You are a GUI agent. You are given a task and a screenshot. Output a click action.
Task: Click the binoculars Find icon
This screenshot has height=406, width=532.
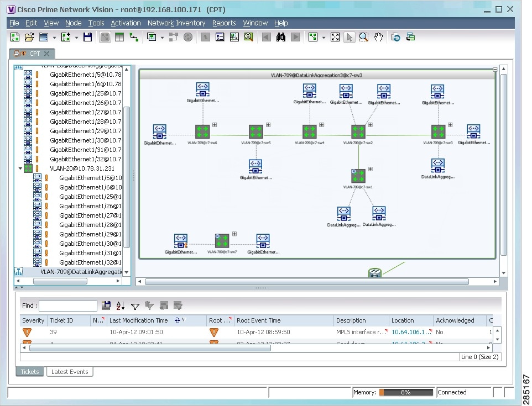tap(280, 37)
